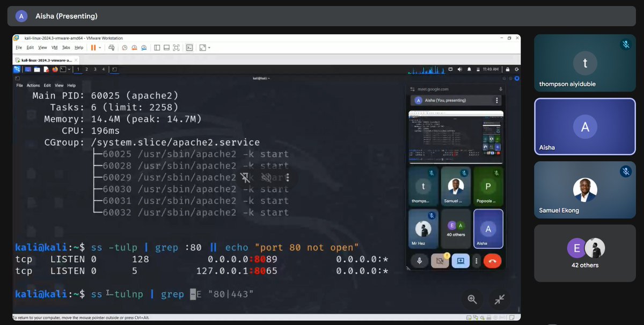Image resolution: width=644 pixels, height=325 pixels.
Task: Expand the terminal launcher dropdown arrow
Action: pyautogui.click(x=69, y=69)
